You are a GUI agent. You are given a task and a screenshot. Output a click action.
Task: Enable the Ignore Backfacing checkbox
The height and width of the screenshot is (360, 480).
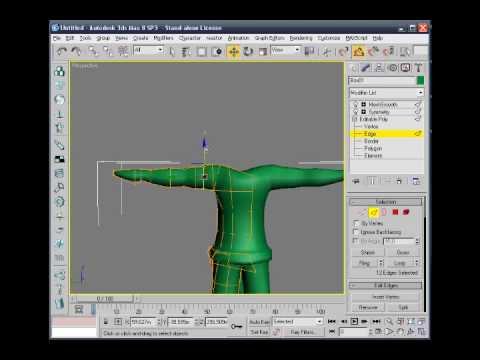click(x=356, y=232)
